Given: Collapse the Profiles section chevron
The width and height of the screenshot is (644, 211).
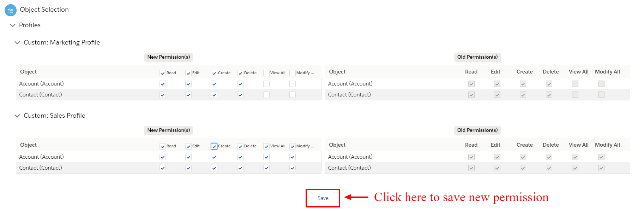Looking at the screenshot, I should [x=13, y=25].
